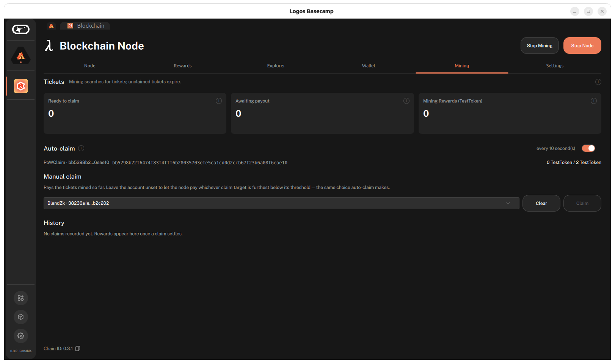Click the Clear button
The height and width of the screenshot is (364, 615).
click(x=541, y=203)
